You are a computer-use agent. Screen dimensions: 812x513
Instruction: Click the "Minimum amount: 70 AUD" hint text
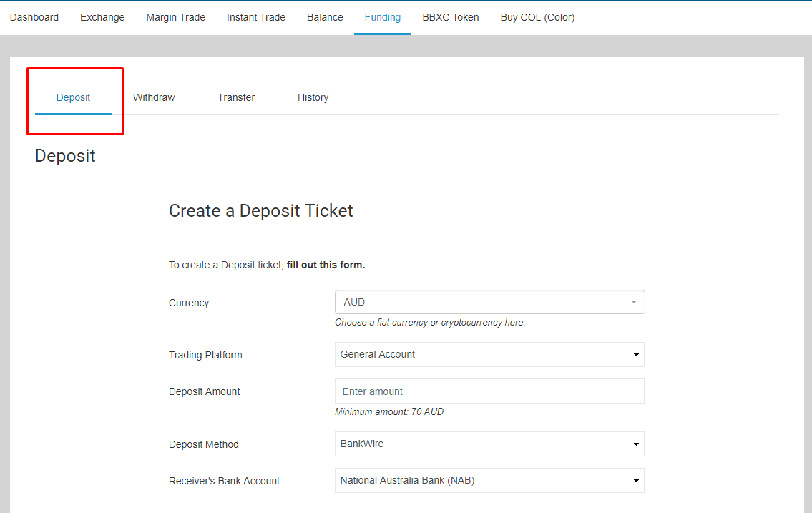(389, 411)
